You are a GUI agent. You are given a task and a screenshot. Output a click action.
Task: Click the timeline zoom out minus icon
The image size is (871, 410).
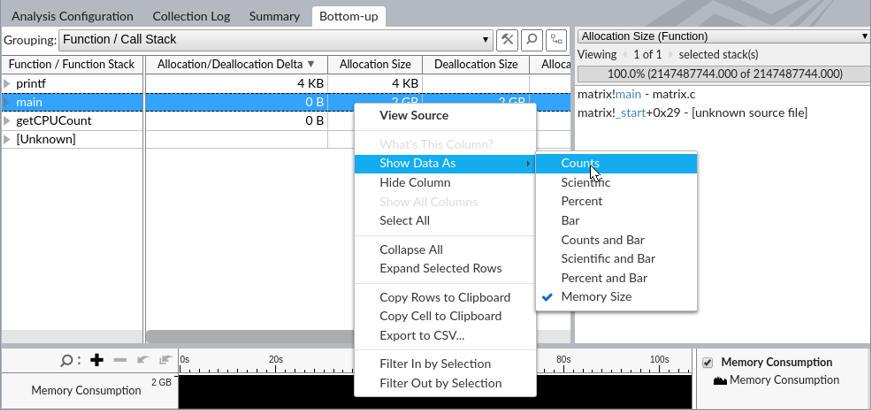coord(120,360)
